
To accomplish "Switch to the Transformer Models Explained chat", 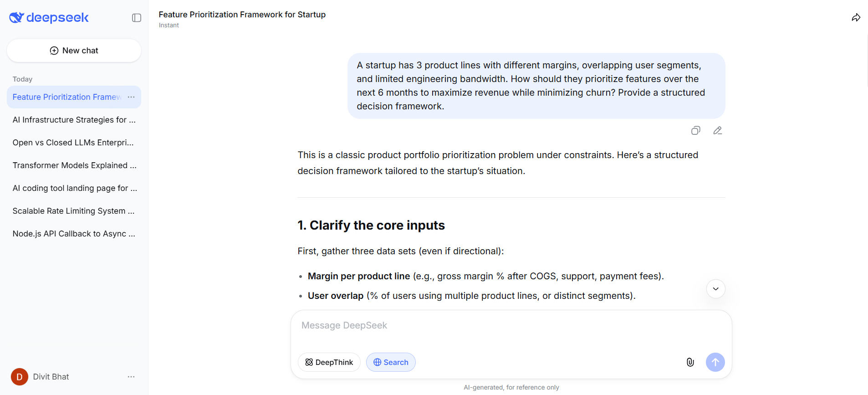I will 74,165.
